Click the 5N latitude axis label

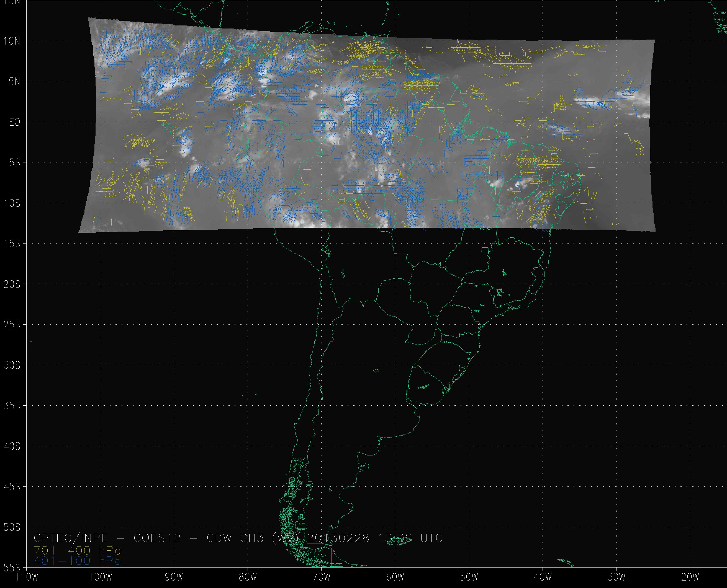pyautogui.click(x=15, y=82)
